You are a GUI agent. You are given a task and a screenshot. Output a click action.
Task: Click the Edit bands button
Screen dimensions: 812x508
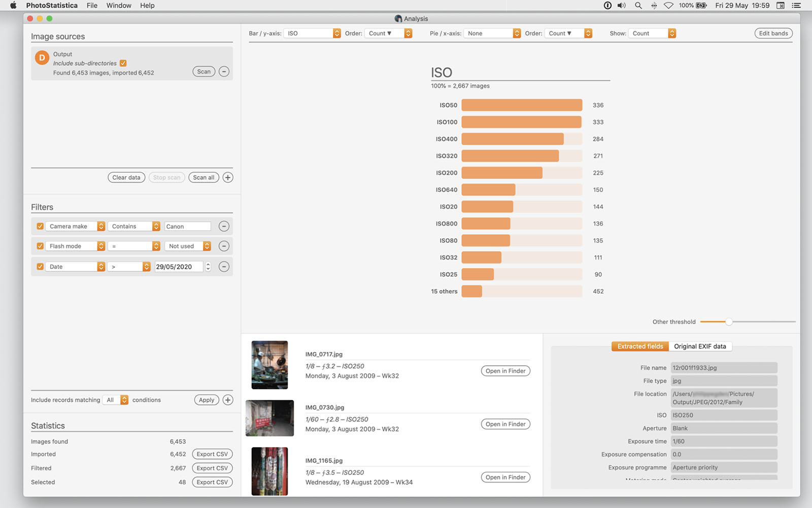773,34
